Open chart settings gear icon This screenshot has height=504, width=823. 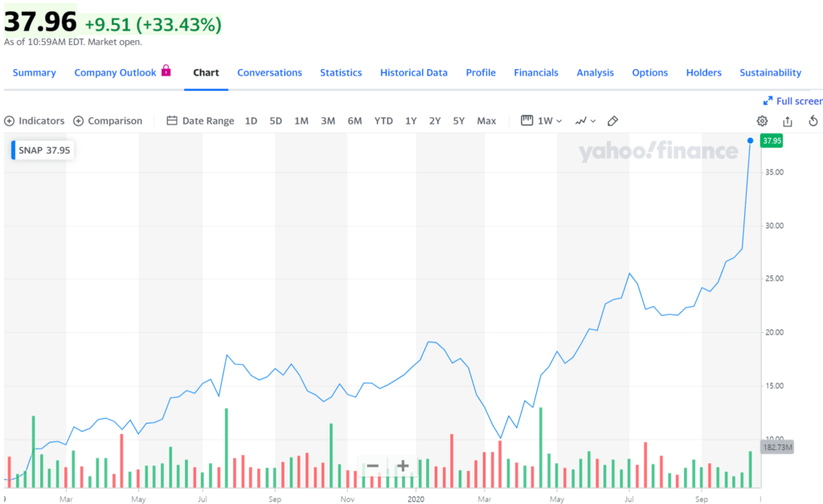pyautogui.click(x=762, y=121)
